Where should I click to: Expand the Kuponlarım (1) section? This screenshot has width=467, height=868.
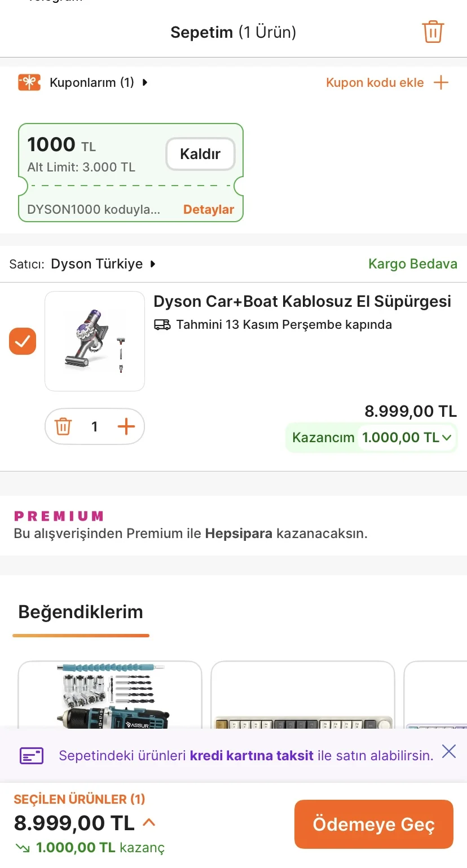(x=145, y=82)
